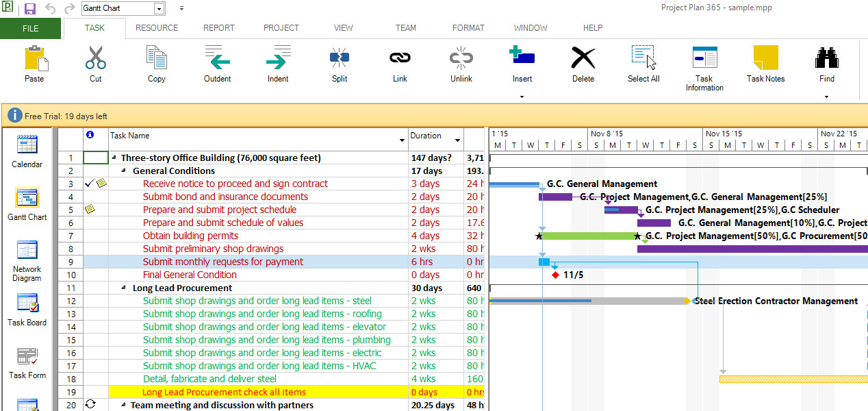Split the task with Split tool

[x=340, y=58]
